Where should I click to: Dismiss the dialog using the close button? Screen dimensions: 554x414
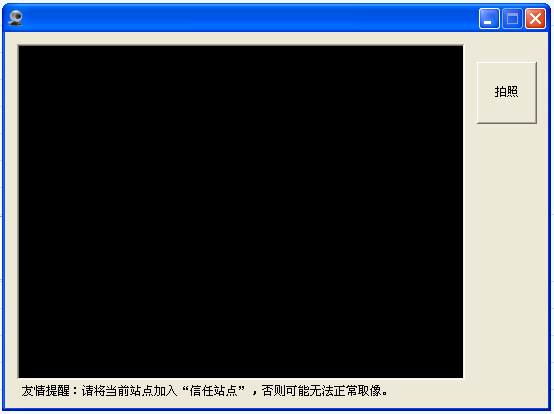click(535, 18)
